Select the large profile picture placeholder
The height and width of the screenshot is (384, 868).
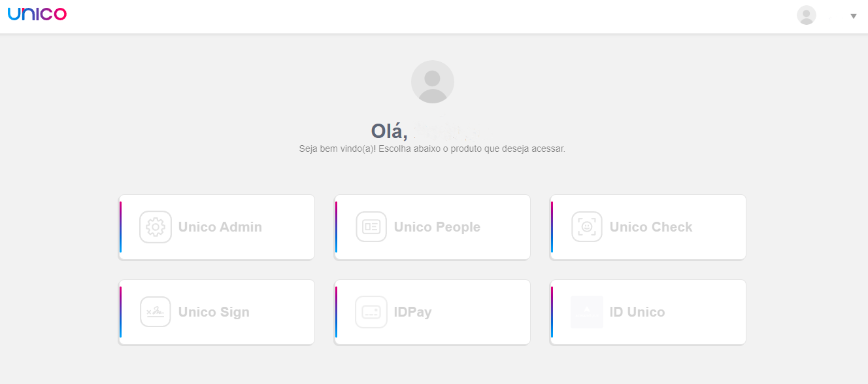433,82
